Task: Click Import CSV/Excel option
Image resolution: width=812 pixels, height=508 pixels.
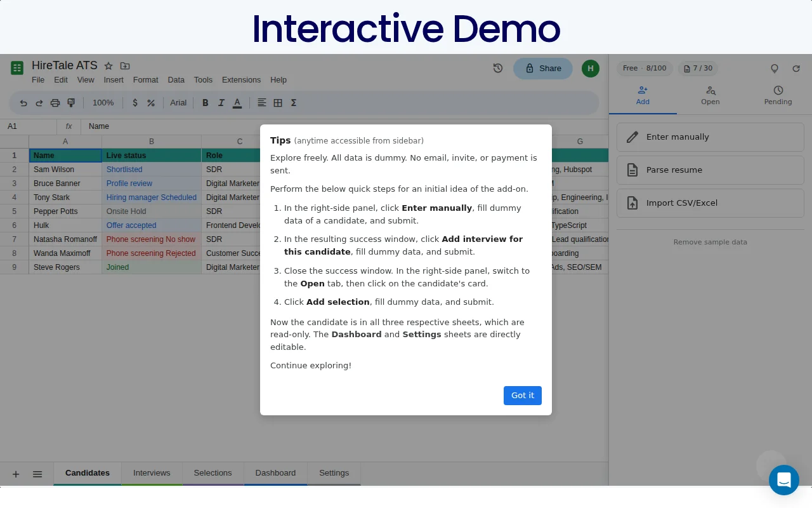Action: [x=710, y=203]
